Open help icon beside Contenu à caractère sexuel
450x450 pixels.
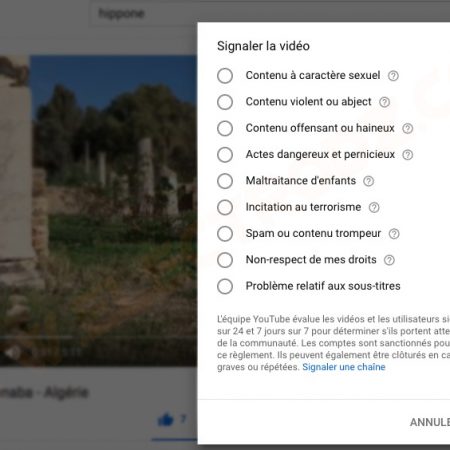393,76
